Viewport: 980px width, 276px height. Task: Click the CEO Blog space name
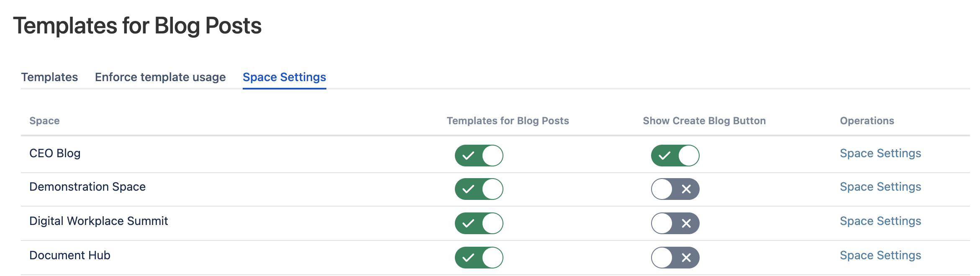[x=55, y=153]
